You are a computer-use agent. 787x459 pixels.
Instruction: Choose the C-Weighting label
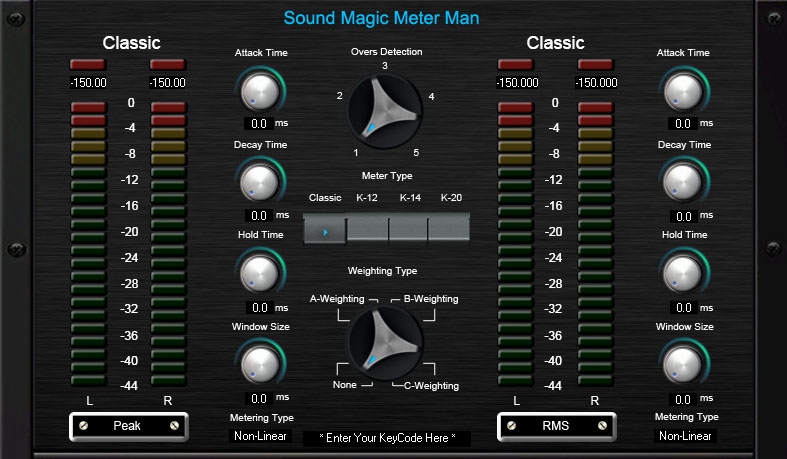pos(431,386)
